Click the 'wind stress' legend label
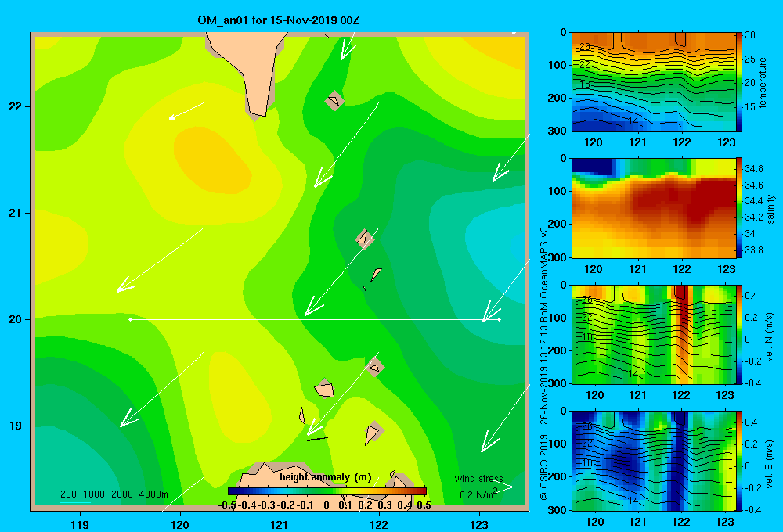Image resolution: width=783 pixels, height=532 pixels. pyautogui.click(x=479, y=478)
